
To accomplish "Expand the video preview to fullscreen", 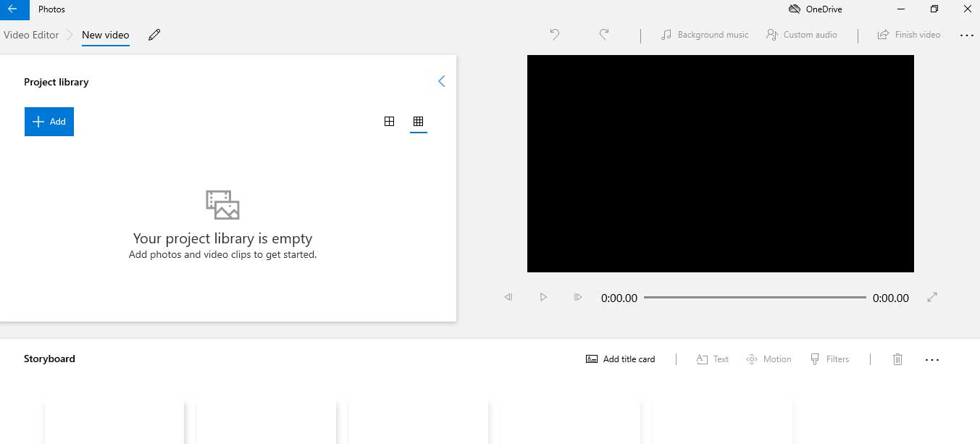I will [932, 297].
